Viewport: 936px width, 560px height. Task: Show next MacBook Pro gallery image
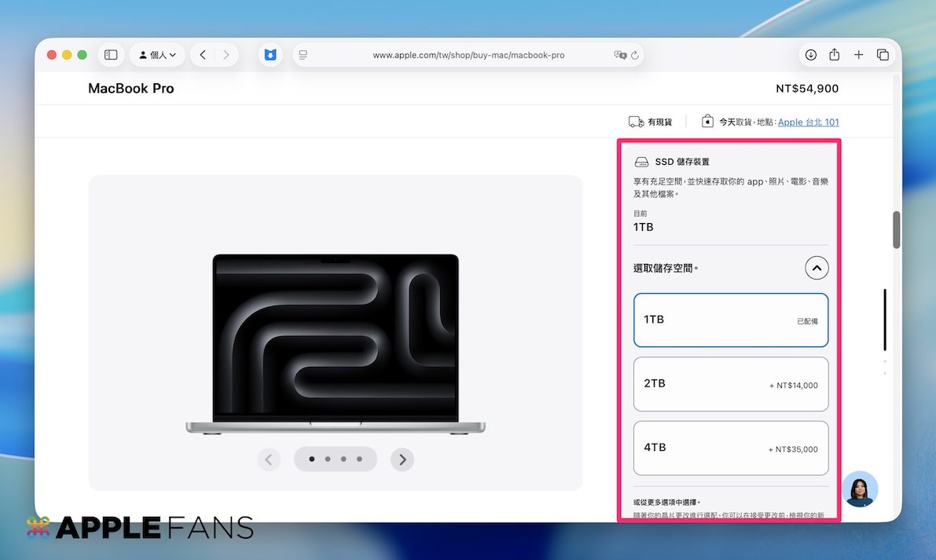tap(402, 459)
